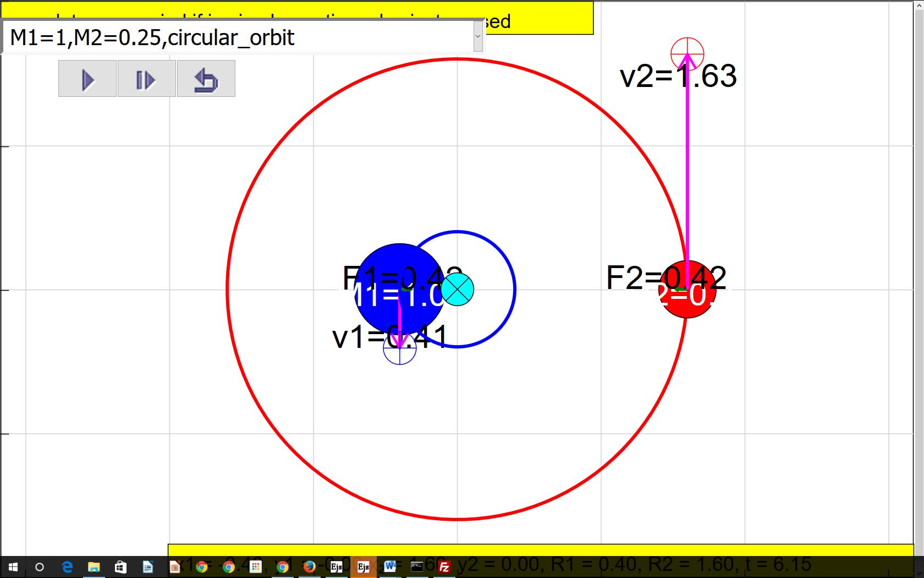Image resolution: width=924 pixels, height=578 pixels.
Task: Click the v2=1.63 velocity label
Action: (x=678, y=76)
